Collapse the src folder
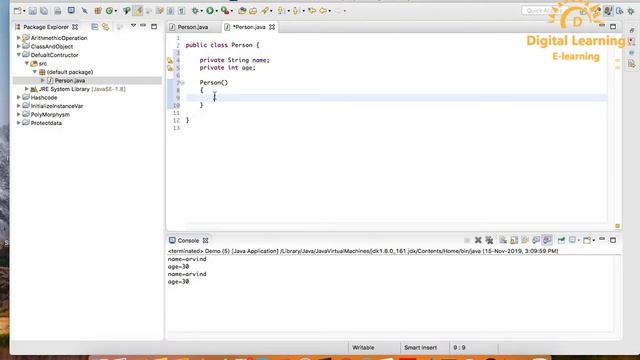This screenshot has width=640, height=360. point(27,63)
